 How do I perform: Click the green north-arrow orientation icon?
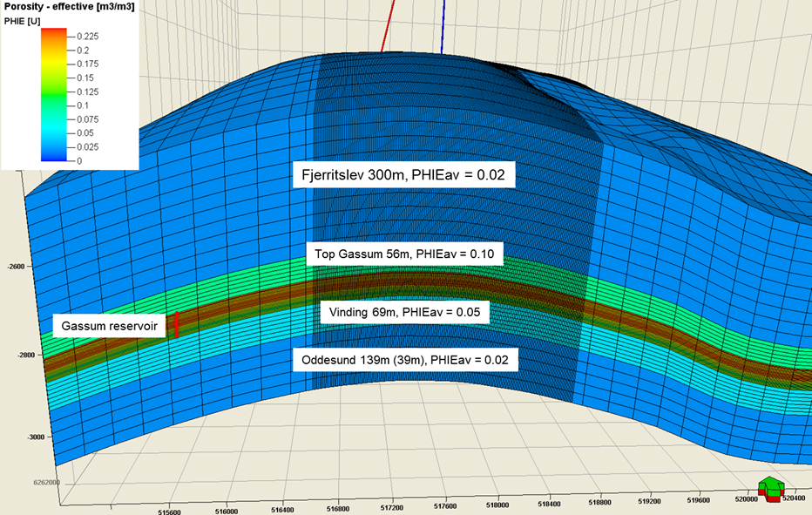click(x=770, y=488)
